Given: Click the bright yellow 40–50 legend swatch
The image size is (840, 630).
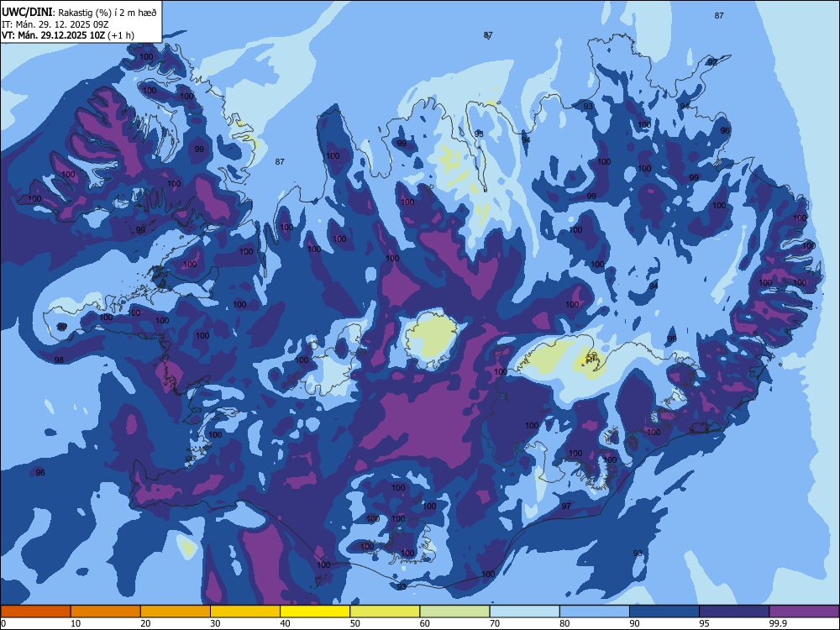Looking at the screenshot, I should tap(315, 612).
